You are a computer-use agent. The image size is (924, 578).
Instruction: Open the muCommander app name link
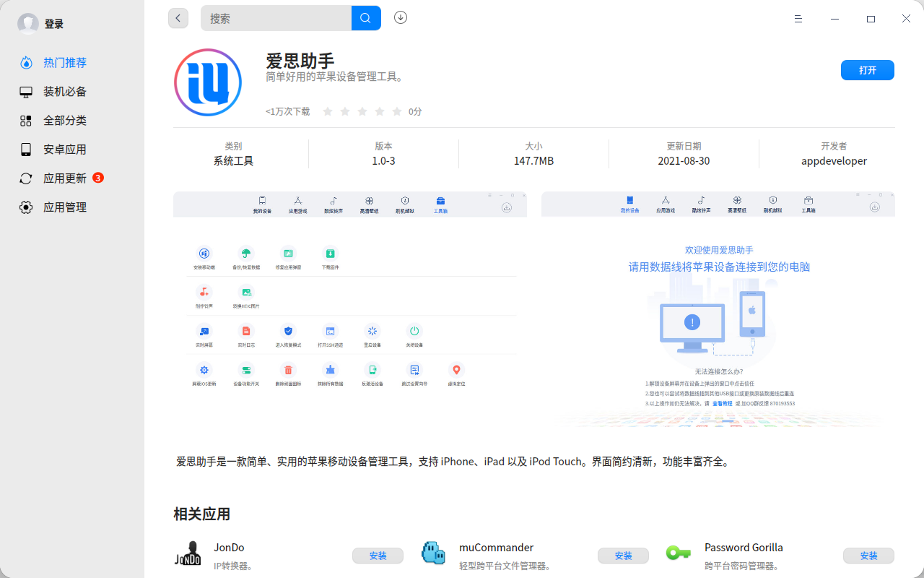coord(496,548)
